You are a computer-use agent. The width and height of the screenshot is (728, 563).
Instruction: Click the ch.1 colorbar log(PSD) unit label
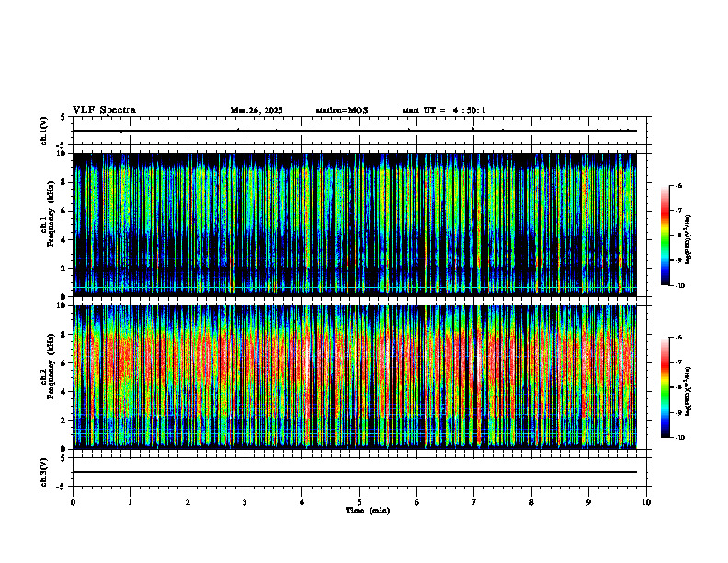pyautogui.click(x=688, y=240)
